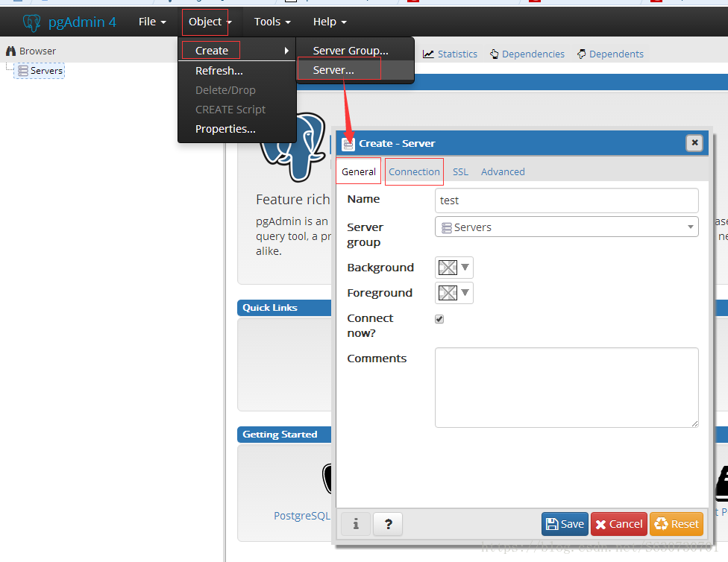Switch to the General tab
This screenshot has height=562, width=728.
click(x=359, y=171)
